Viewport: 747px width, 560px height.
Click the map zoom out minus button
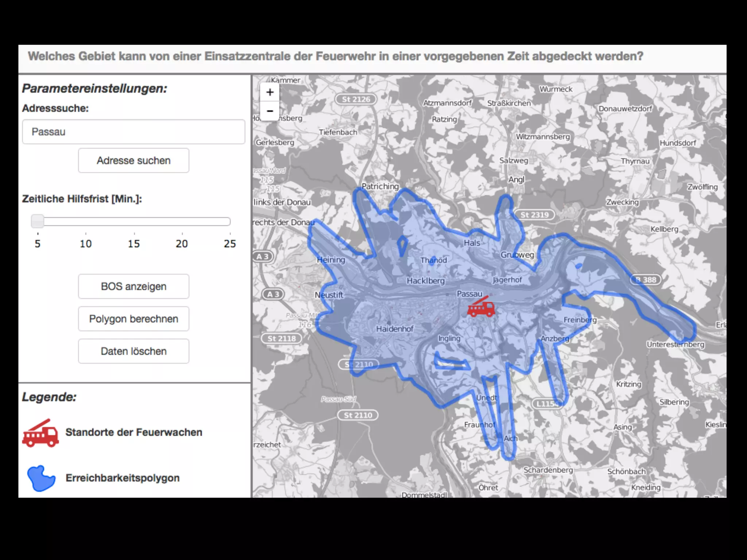[x=270, y=111]
